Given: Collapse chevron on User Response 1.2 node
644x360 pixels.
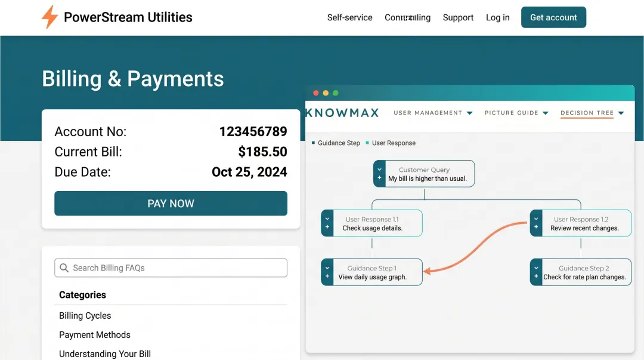Looking at the screenshot, I should tap(536, 219).
